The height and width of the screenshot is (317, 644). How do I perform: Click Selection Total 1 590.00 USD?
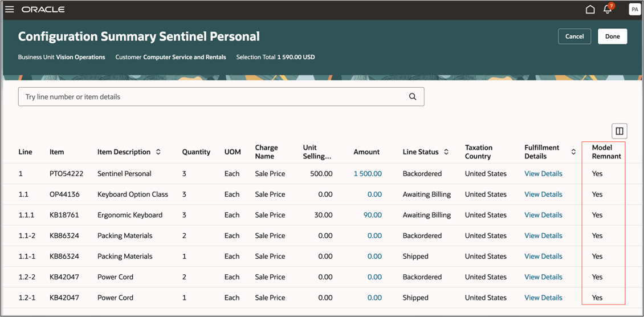[276, 57]
